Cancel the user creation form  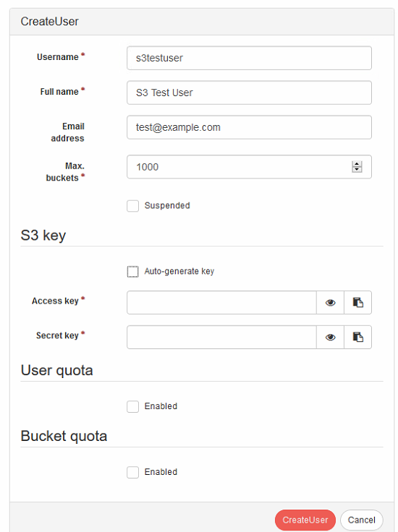tap(362, 520)
